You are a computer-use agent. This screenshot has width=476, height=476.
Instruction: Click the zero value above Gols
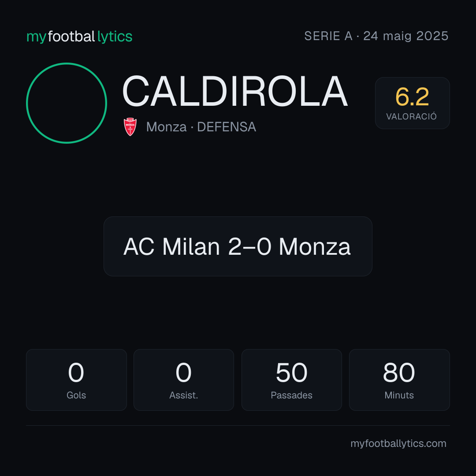pos(76,372)
